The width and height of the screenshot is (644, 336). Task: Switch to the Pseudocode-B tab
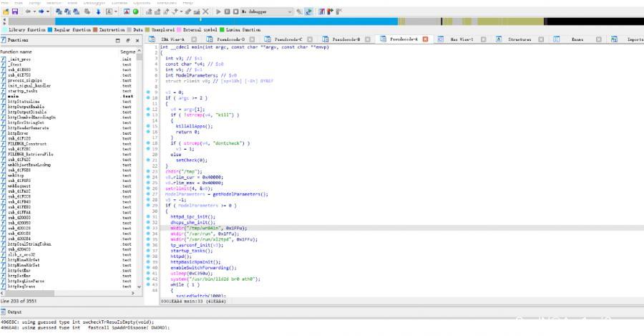[x=346, y=39]
